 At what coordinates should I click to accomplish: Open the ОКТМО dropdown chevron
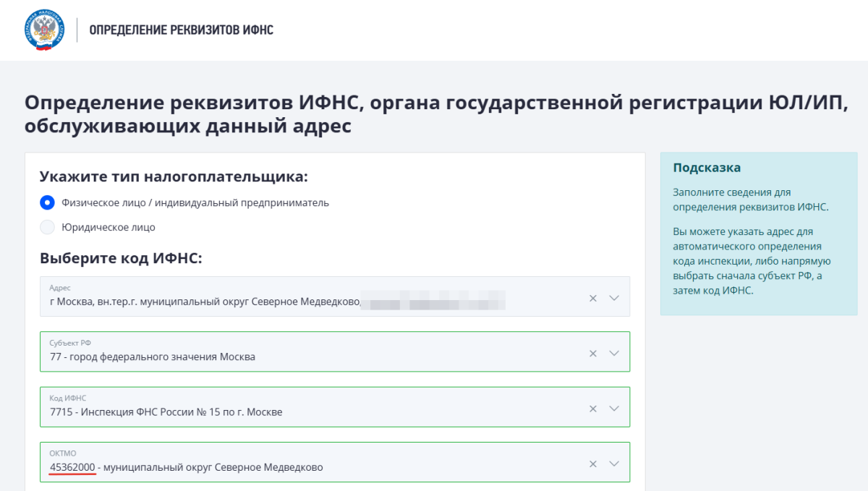point(614,464)
